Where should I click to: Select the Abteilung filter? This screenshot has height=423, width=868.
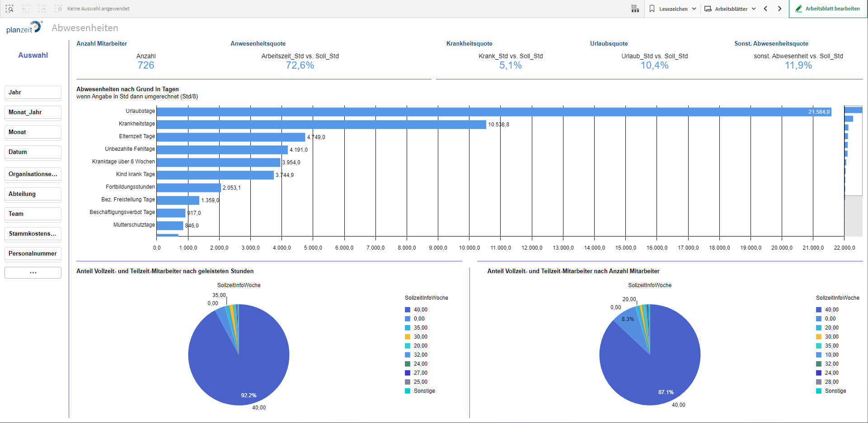point(33,194)
